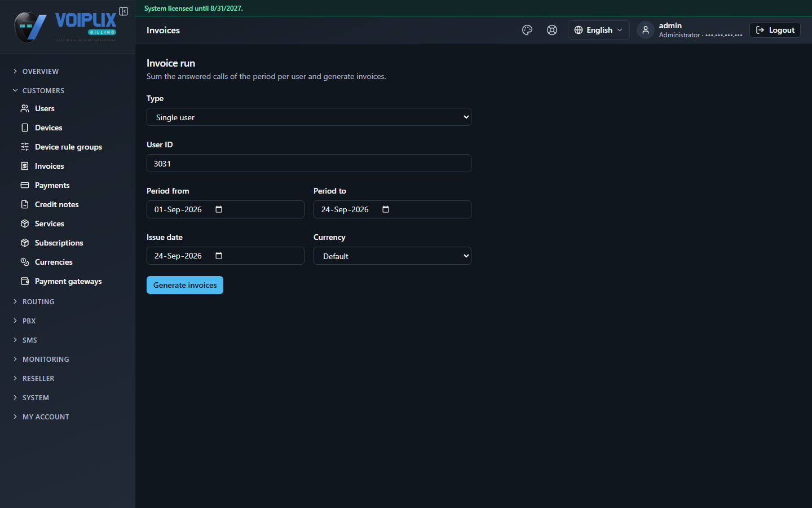Open the Period from calendar picker icon

pos(219,209)
